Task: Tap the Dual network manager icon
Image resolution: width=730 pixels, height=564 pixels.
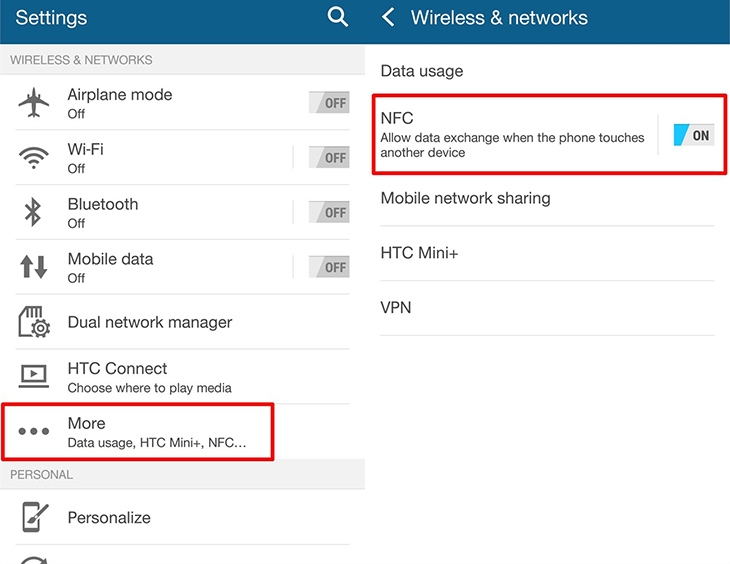Action: 34,322
